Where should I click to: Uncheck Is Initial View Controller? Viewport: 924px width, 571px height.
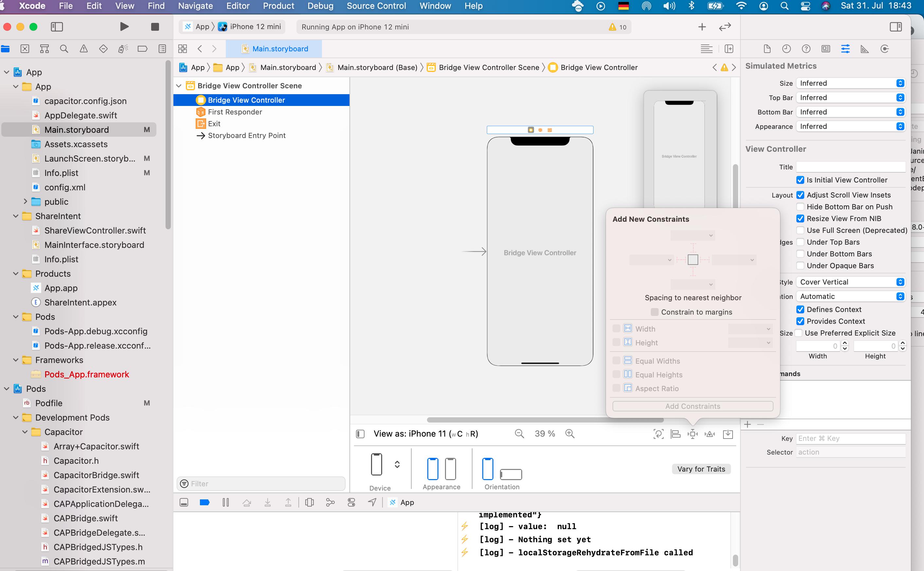point(800,180)
